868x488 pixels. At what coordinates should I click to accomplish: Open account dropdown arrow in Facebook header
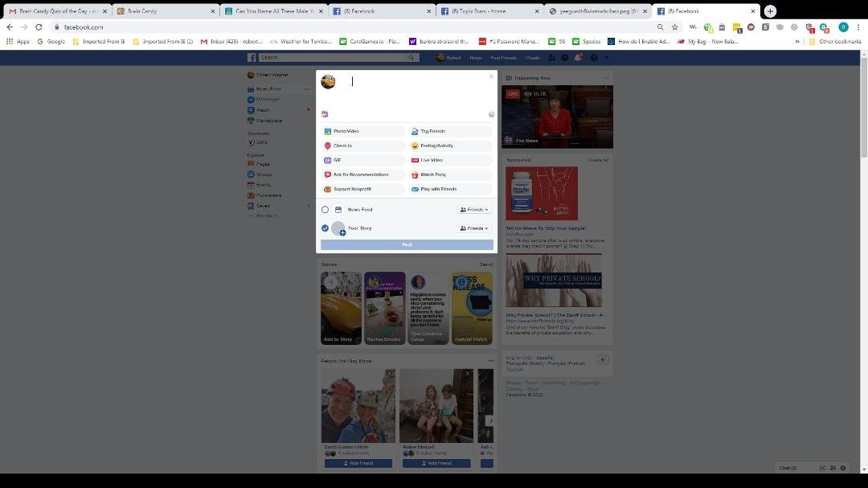tap(607, 58)
